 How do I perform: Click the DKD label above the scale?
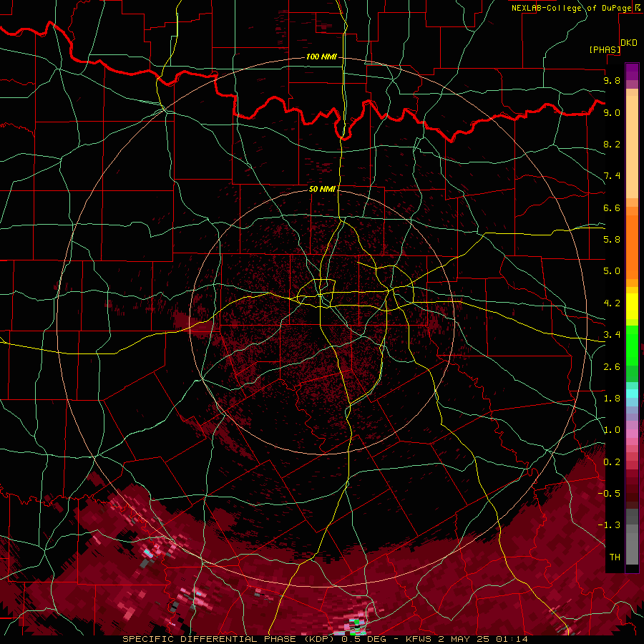(629, 43)
